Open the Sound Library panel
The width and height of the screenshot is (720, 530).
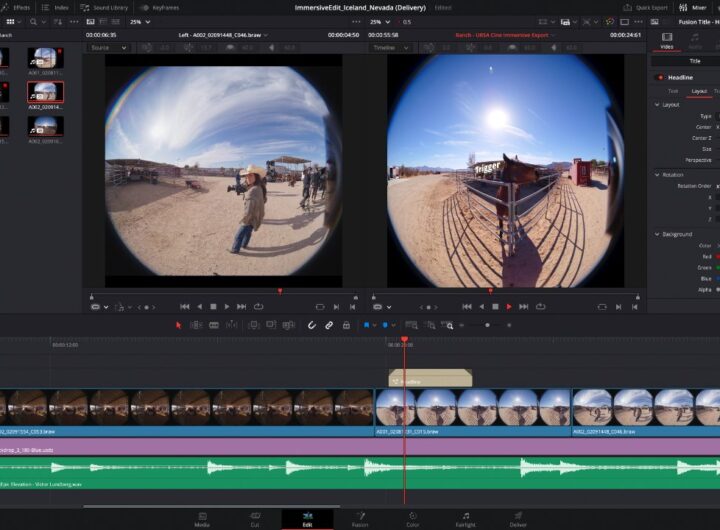click(x=104, y=7)
